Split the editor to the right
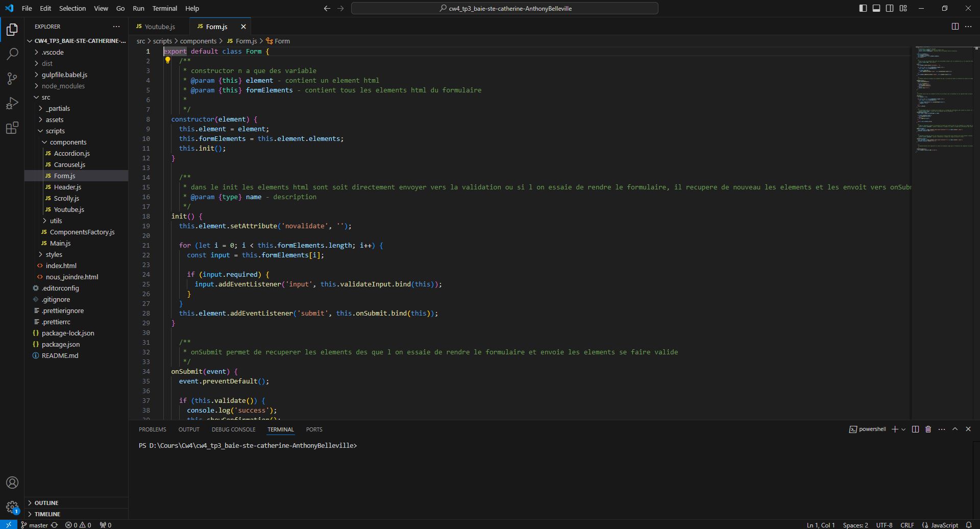 955,27
